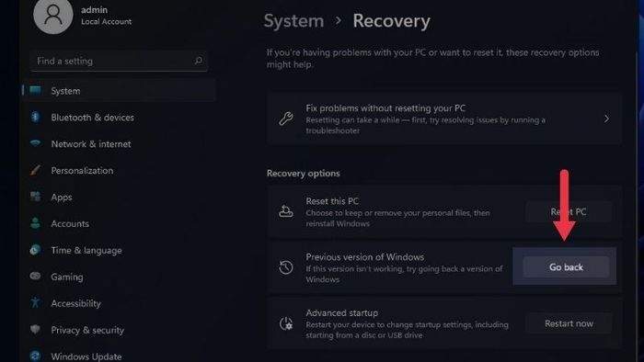This screenshot has width=644, height=362.
Task: Click the troubleshooter wrench icon
Action: coord(286,119)
